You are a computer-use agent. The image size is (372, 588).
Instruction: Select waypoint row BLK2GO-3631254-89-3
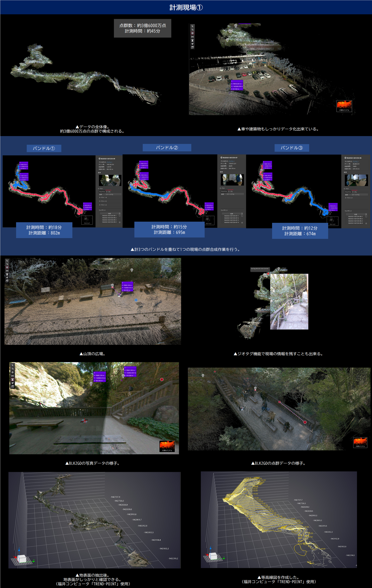click(110, 220)
